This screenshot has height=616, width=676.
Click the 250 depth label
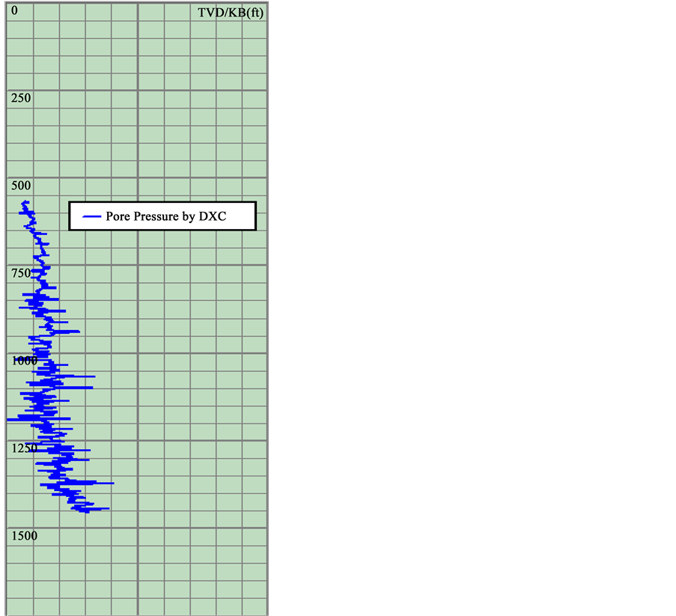pyautogui.click(x=21, y=98)
